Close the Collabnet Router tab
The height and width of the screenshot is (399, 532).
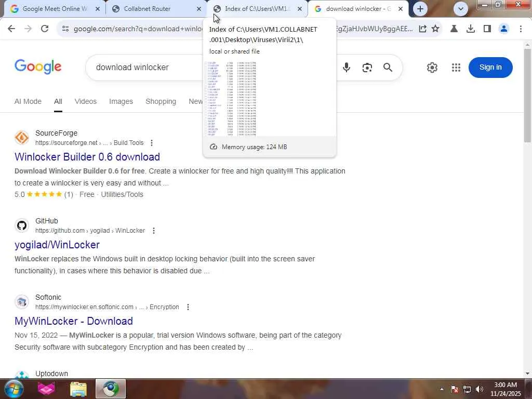(x=199, y=9)
